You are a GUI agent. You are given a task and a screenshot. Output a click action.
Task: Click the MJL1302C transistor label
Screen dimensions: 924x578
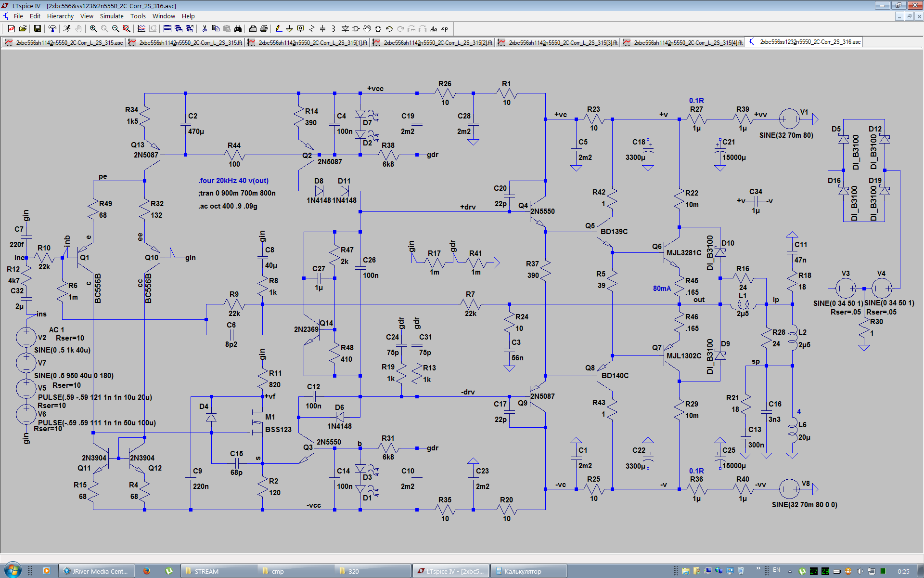coord(684,356)
